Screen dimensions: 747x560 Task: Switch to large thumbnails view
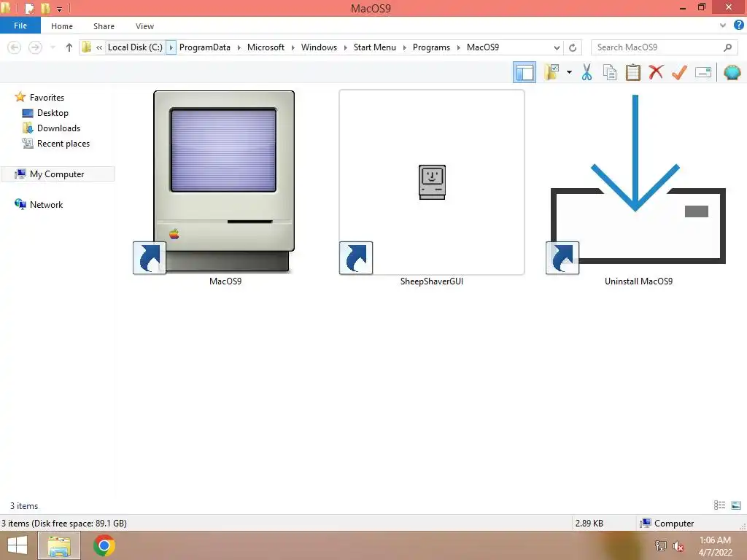pos(736,505)
